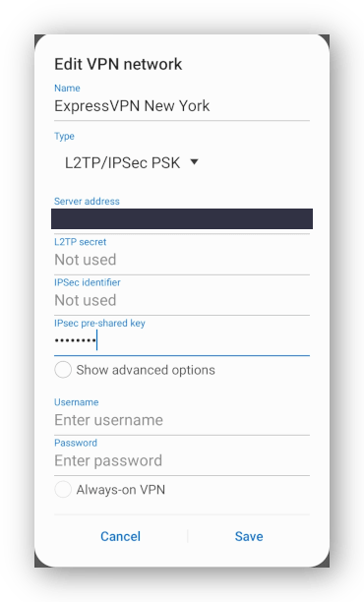Click the dropdown arrow beside L2TP/IPSec PSK
Screen dimensions: 364x602
click(x=194, y=162)
